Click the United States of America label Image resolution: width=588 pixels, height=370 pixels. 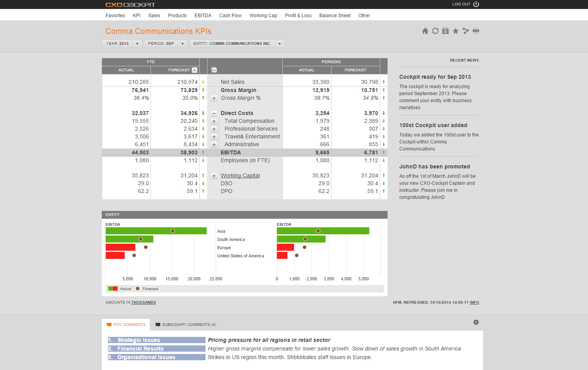coord(241,256)
